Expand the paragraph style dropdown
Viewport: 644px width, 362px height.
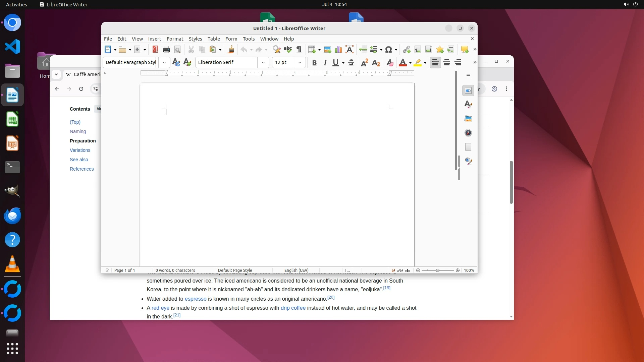164,62
